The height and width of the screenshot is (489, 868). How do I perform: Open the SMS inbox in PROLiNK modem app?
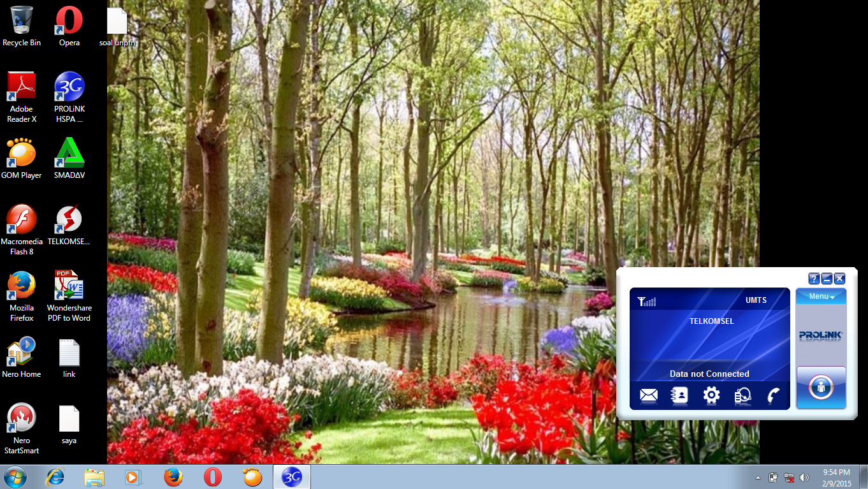(x=648, y=396)
